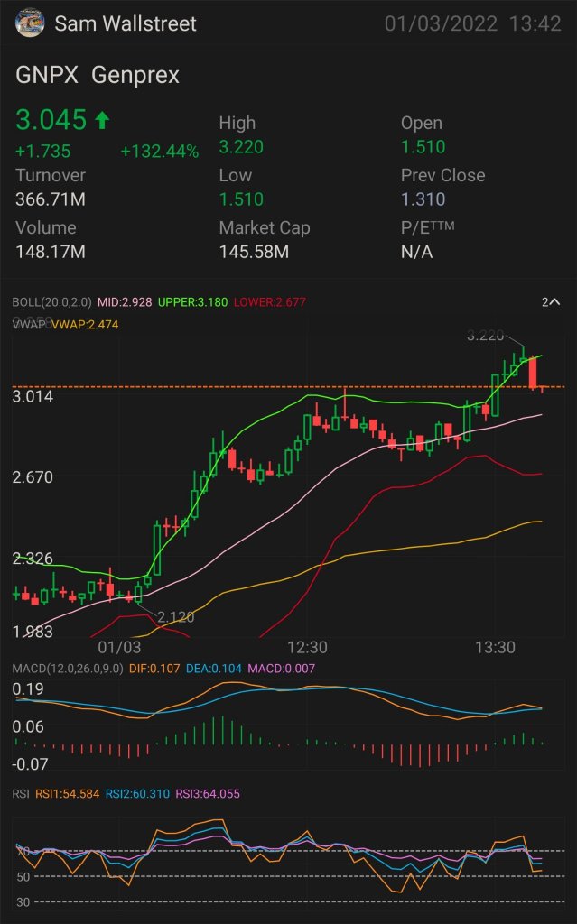This screenshot has height=924, width=577.
Task: Select the 2.670 price axis label
Action: tap(33, 476)
